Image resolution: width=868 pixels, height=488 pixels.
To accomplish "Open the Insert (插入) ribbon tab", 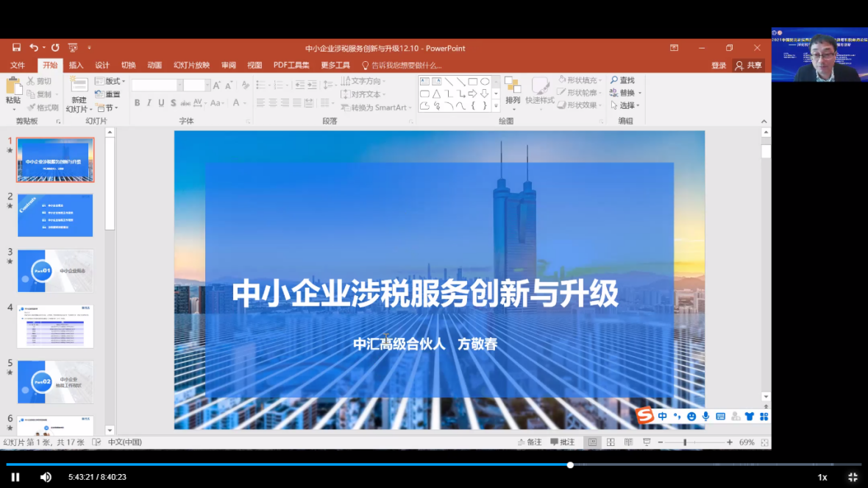I will 76,66.
